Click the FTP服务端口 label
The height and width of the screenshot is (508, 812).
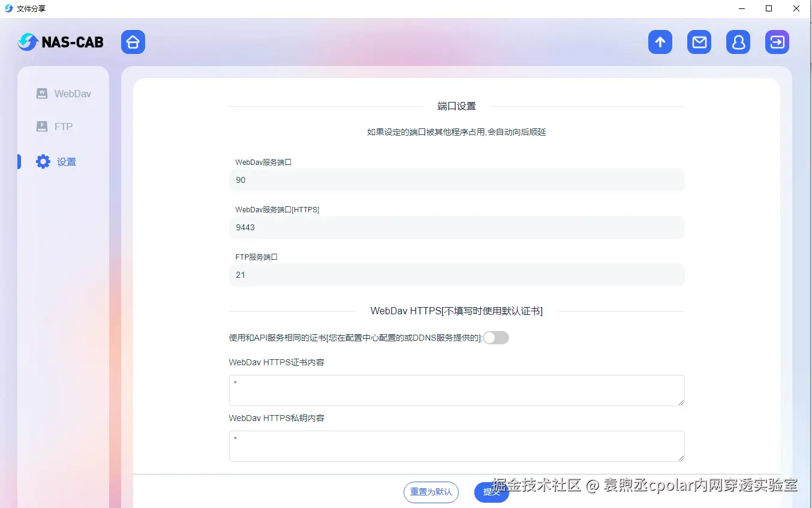[257, 257]
